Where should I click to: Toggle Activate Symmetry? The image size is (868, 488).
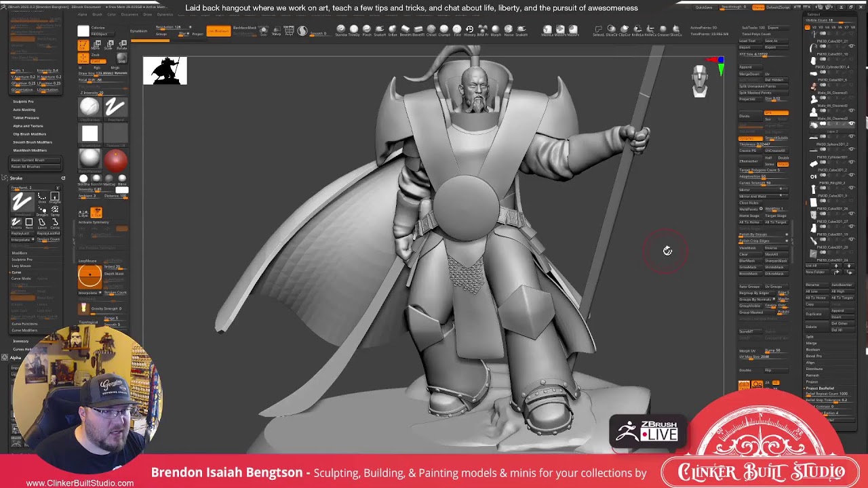(94, 222)
